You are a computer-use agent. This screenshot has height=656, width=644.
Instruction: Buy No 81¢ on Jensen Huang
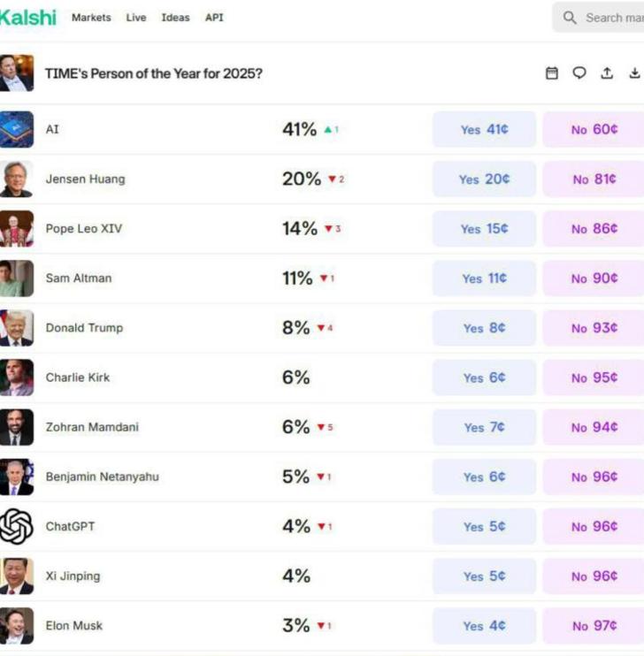(x=594, y=179)
